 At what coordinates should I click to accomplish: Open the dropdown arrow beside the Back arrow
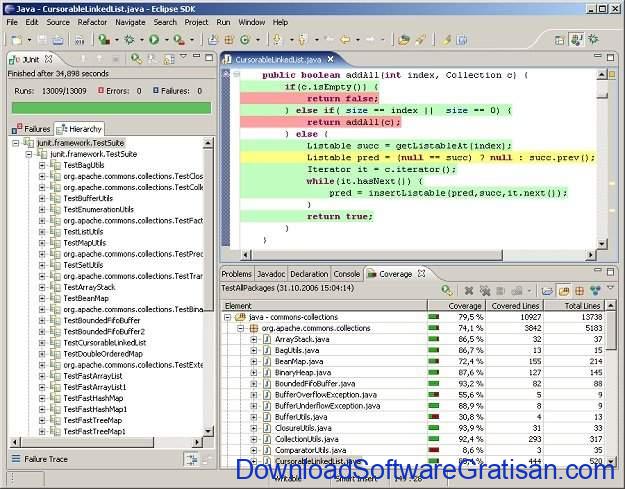[358, 40]
